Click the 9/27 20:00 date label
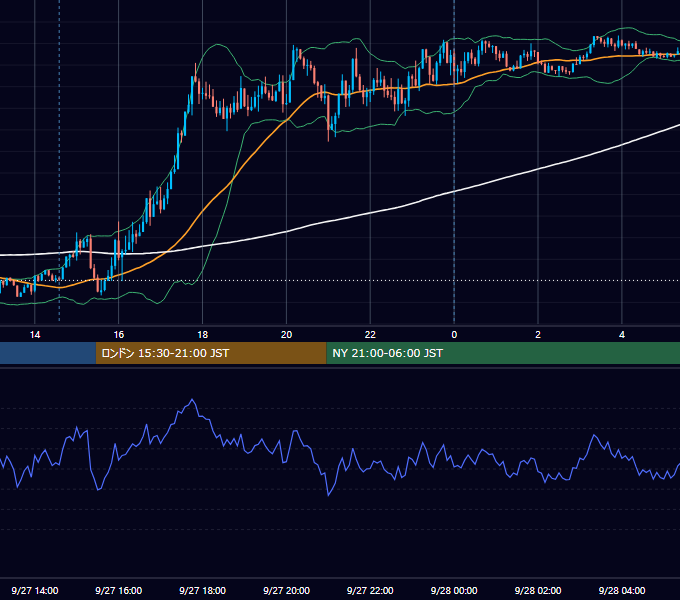This screenshot has height=600, width=680. coord(286,590)
